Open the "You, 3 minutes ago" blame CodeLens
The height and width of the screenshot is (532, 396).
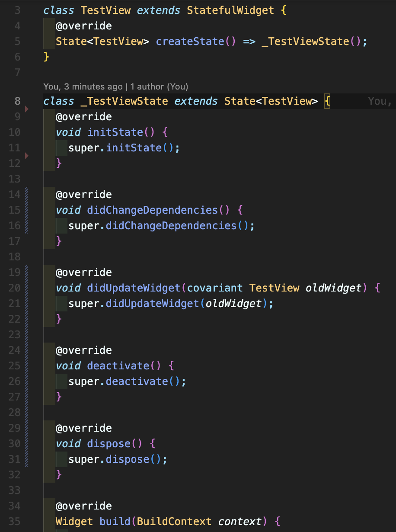pyautogui.click(x=83, y=87)
